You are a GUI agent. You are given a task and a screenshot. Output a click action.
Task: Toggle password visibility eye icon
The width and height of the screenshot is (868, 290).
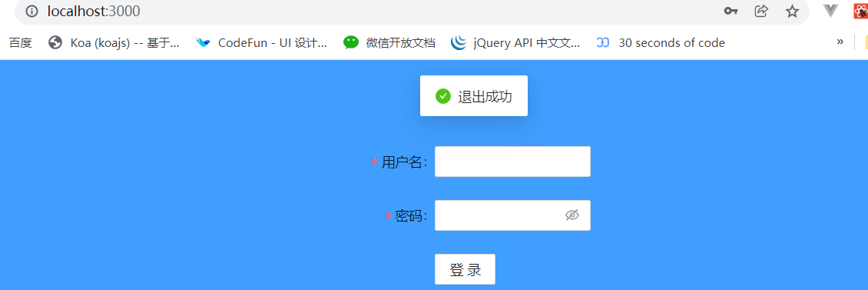[x=571, y=215]
